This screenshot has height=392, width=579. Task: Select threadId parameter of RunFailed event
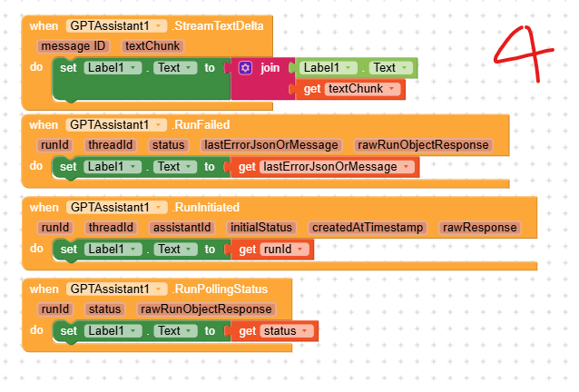tap(111, 145)
